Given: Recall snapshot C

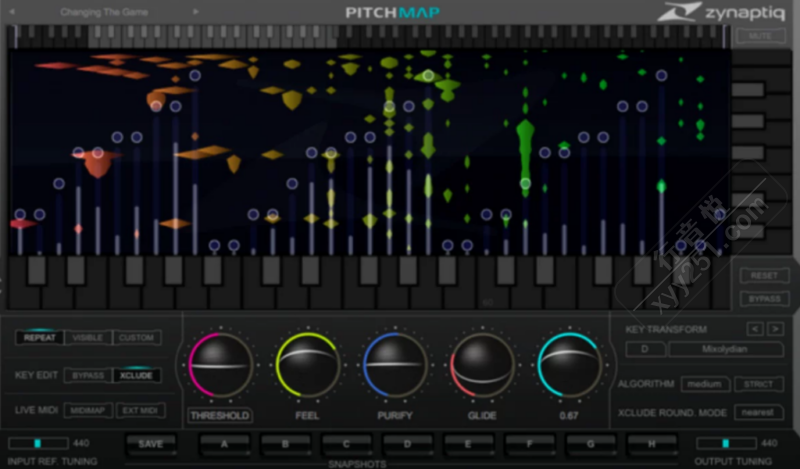Looking at the screenshot, I should 346,444.
